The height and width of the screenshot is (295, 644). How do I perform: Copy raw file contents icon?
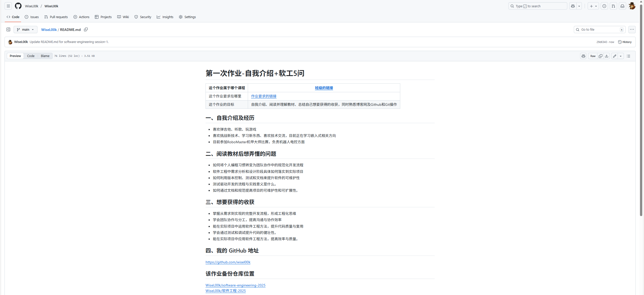click(600, 56)
